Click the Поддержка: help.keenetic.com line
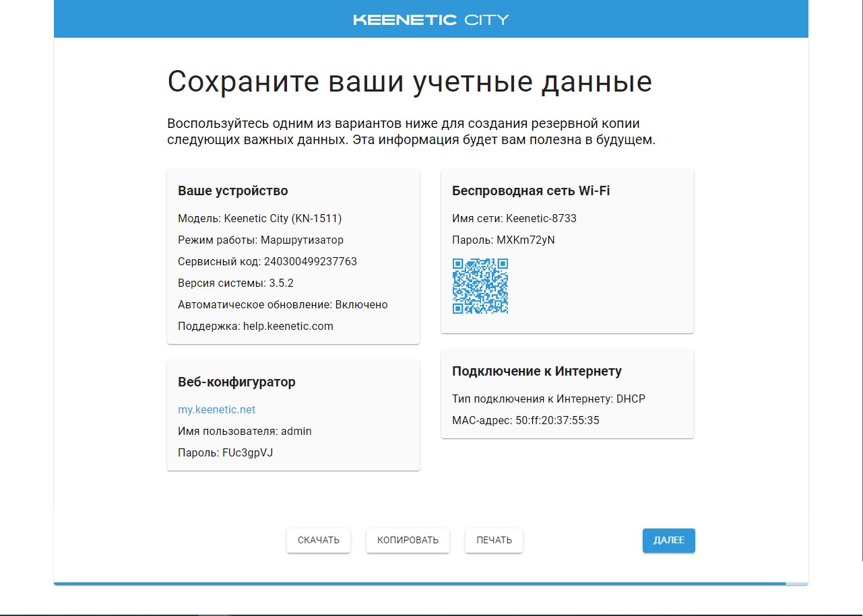The width and height of the screenshot is (863, 616). coord(255,327)
